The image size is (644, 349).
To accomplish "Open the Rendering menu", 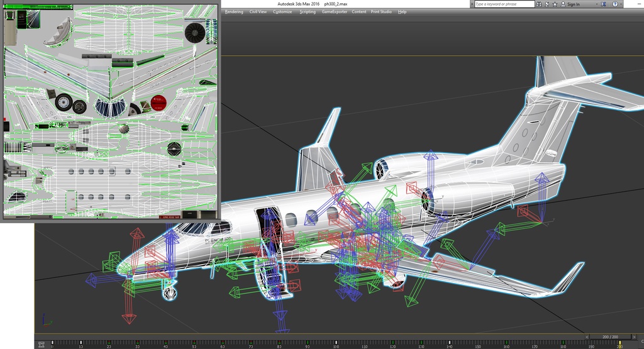I will click(233, 12).
